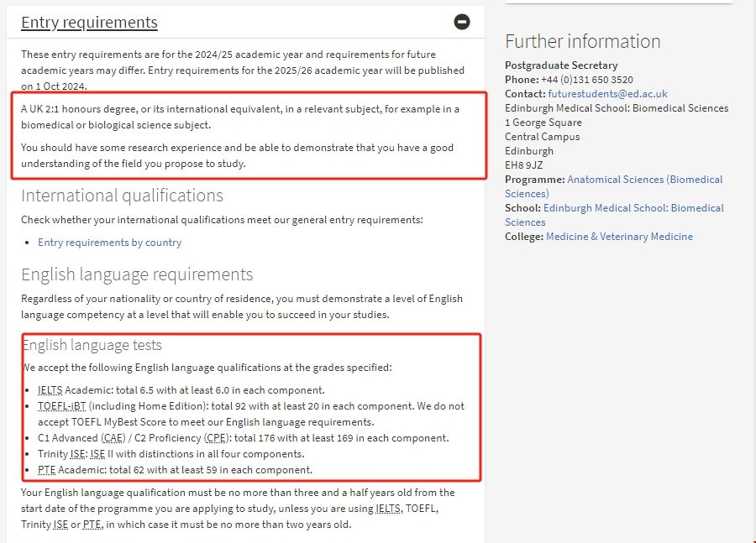Click the International qualifications heading
The height and width of the screenshot is (543, 756).
point(122,196)
